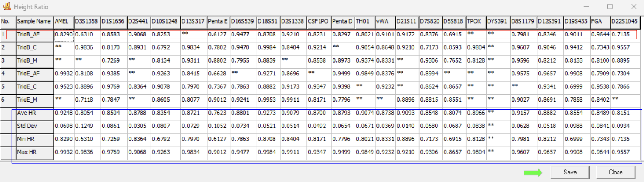Viewport: 644px width, 182px height.
Task: Click the D3S1358 column header
Action: pyautogui.click(x=87, y=22)
